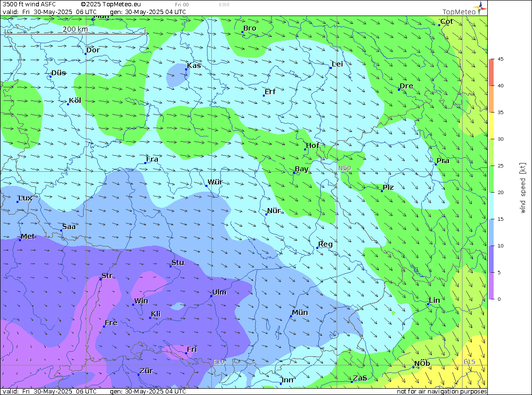This screenshot has height=395, width=532.
Task: Choose the Reg city label
Action: click(326, 244)
